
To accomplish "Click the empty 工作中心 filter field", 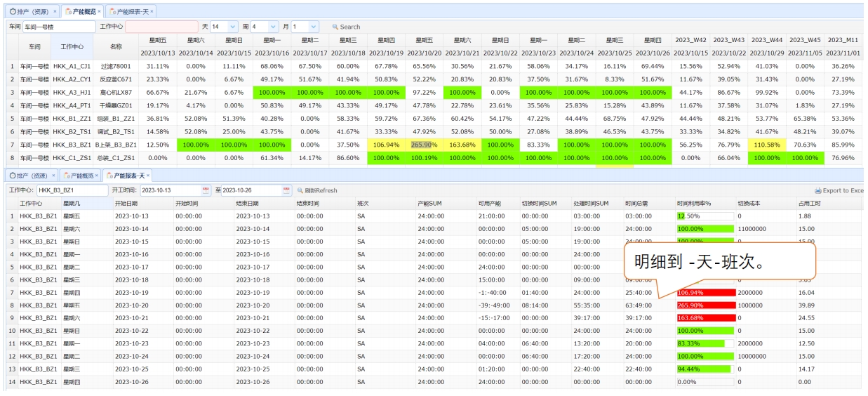I will 162,27.
